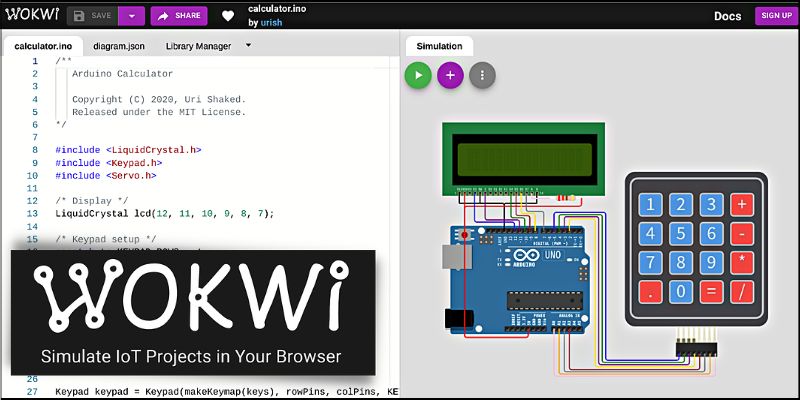Click the code line "#include <Servo.h>"
The height and width of the screenshot is (400, 800).
click(106, 176)
